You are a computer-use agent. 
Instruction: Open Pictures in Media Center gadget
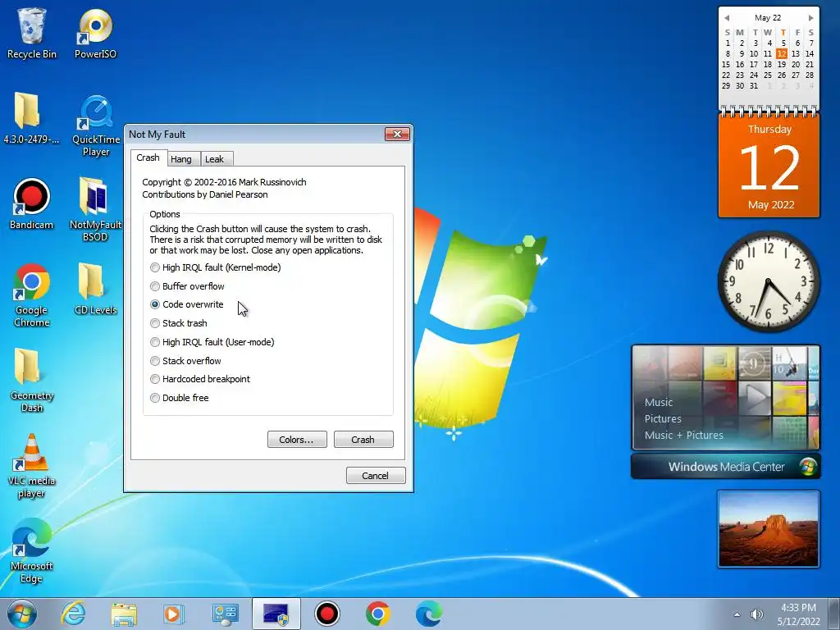pos(663,419)
